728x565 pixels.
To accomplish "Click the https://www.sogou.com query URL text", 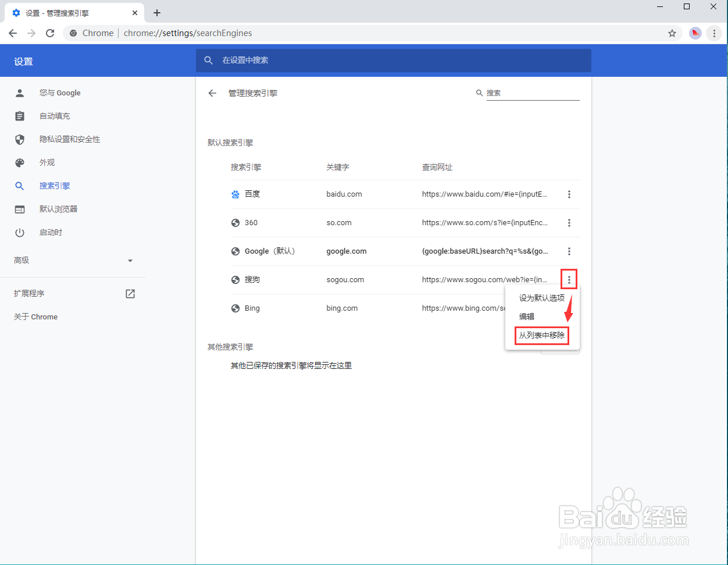I will pos(485,280).
